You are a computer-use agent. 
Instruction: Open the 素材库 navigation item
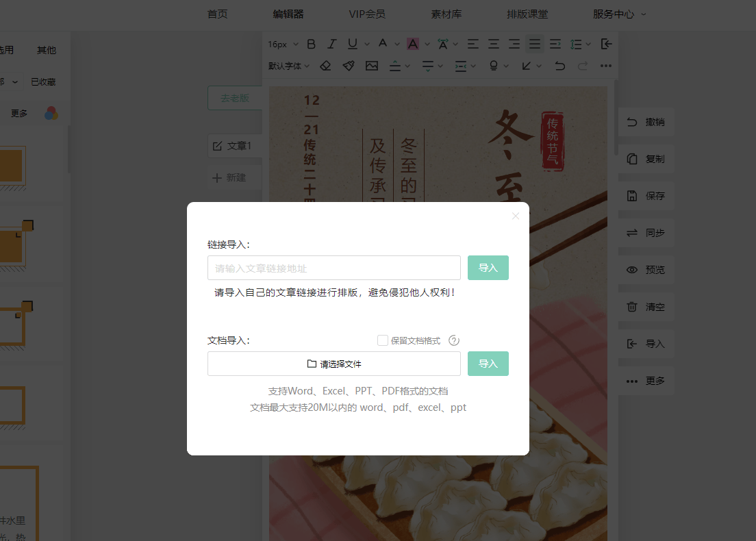click(x=446, y=14)
